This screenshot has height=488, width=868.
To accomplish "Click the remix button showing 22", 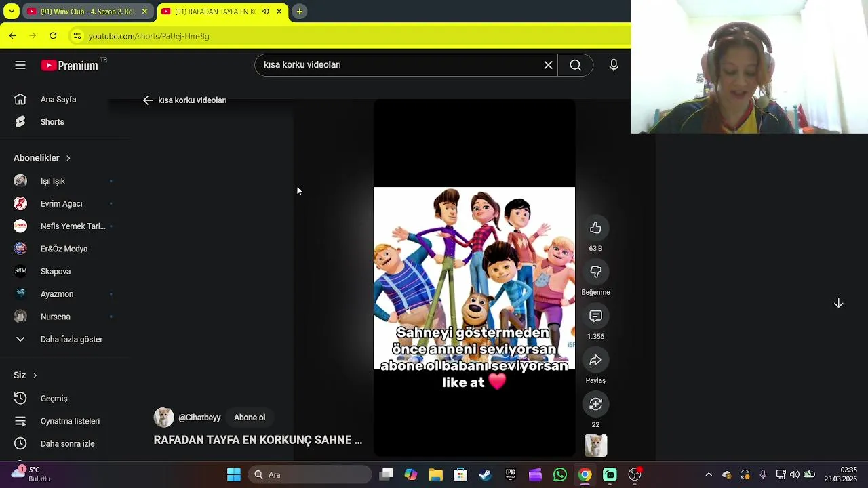I will pos(595,404).
